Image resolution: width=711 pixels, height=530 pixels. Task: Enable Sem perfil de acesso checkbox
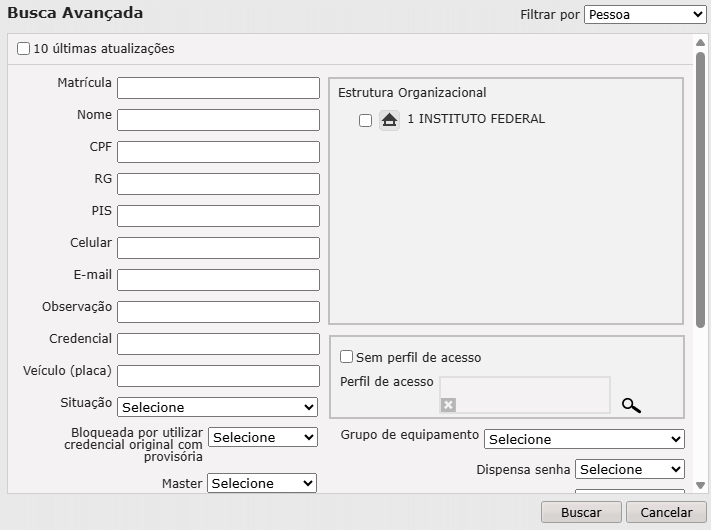pyautogui.click(x=346, y=357)
